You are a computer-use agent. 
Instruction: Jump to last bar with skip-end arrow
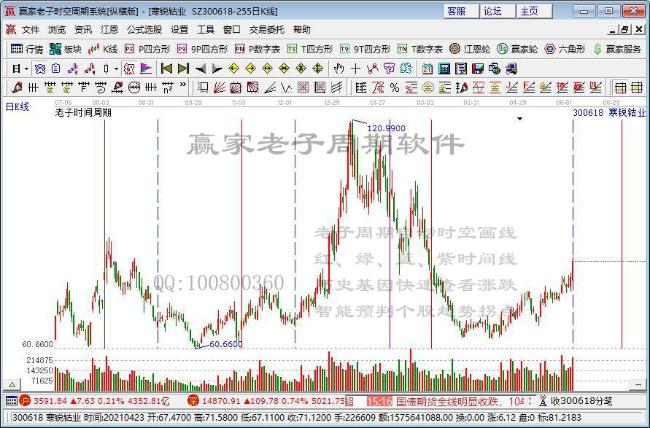pyautogui.click(x=183, y=68)
